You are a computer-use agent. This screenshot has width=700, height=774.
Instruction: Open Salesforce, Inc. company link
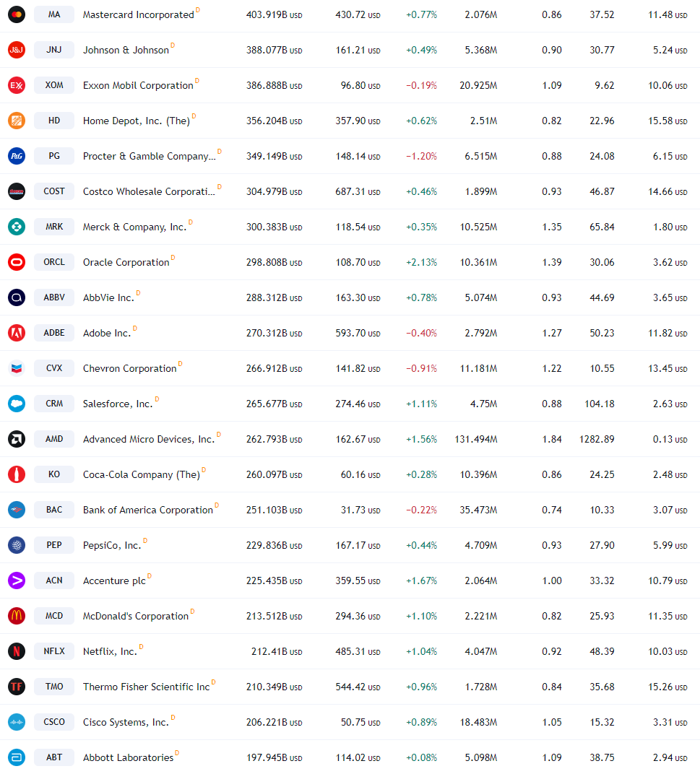[x=118, y=404]
